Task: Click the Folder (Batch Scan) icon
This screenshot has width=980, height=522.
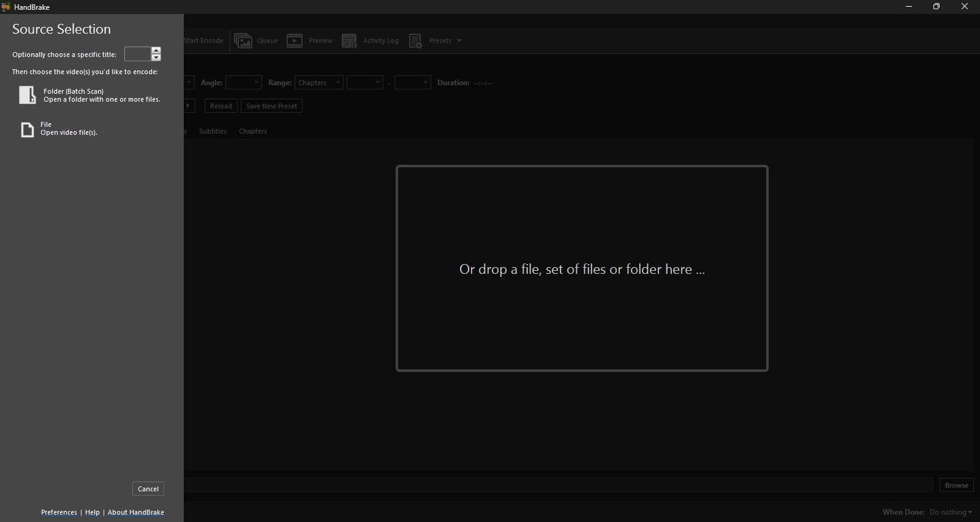Action: [28, 95]
